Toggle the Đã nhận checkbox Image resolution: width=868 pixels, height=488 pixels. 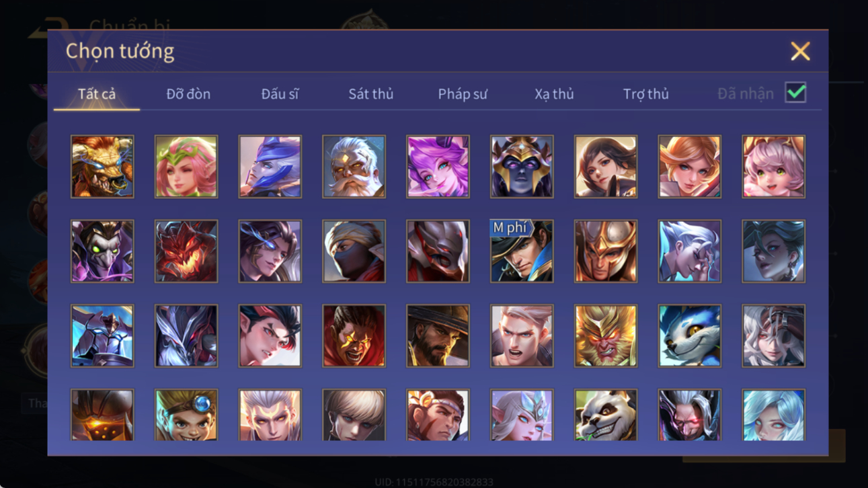[795, 93]
